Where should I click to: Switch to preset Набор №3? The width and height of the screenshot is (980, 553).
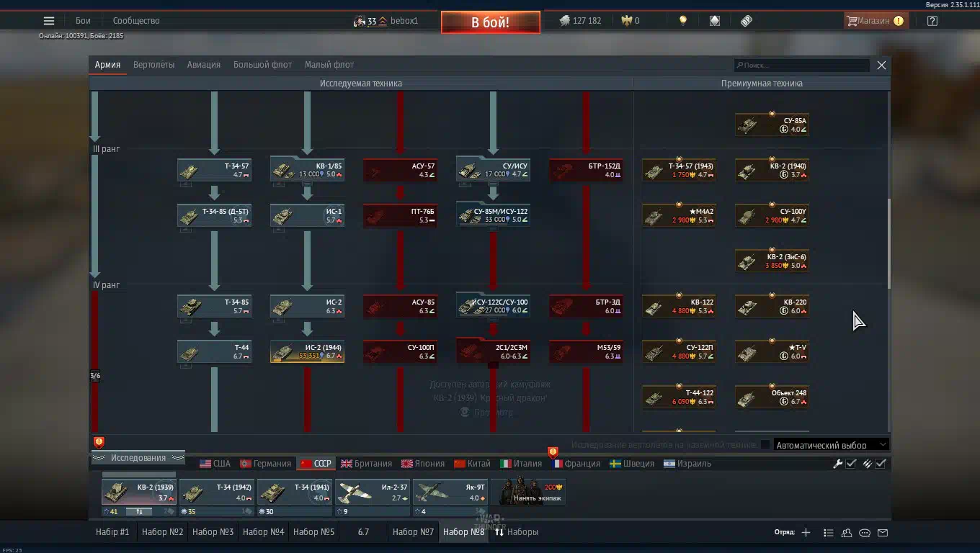(x=213, y=532)
